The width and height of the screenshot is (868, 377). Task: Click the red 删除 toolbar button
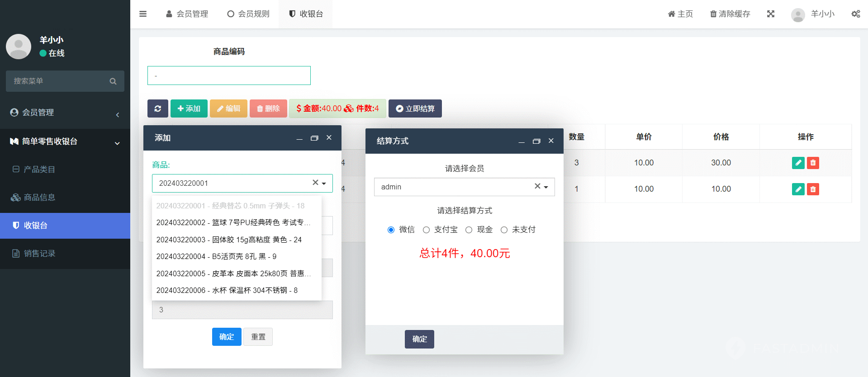pyautogui.click(x=268, y=108)
